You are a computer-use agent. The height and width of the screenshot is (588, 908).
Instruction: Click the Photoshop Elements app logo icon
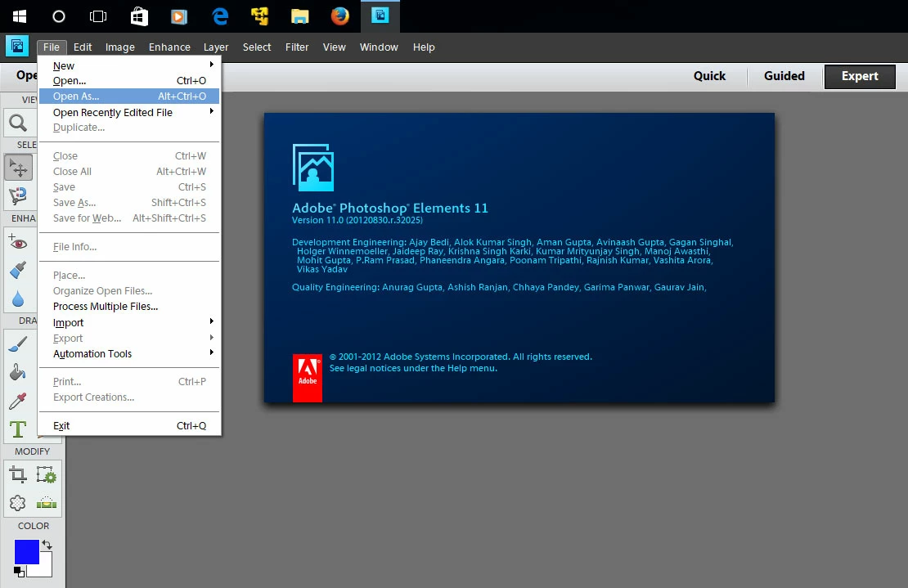coord(17,46)
